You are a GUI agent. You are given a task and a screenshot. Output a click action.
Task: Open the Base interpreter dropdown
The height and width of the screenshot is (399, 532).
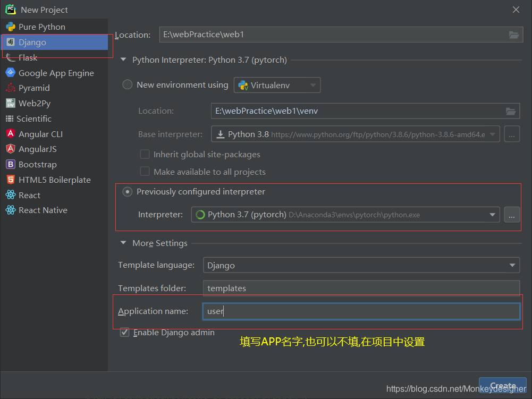[x=355, y=134]
